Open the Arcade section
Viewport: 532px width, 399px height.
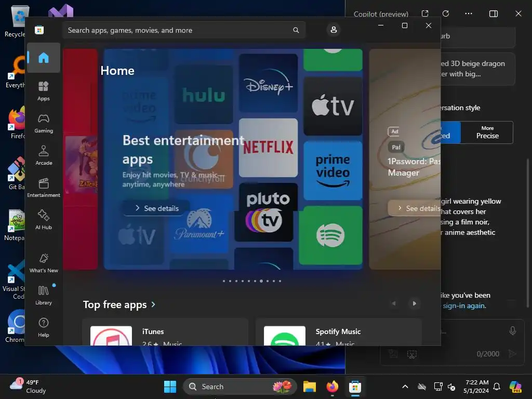point(44,155)
